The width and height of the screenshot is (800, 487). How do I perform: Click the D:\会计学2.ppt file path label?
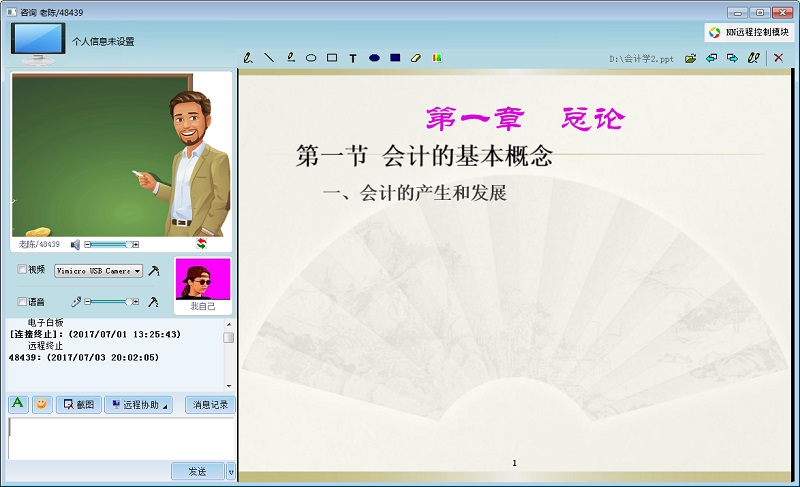pos(641,59)
